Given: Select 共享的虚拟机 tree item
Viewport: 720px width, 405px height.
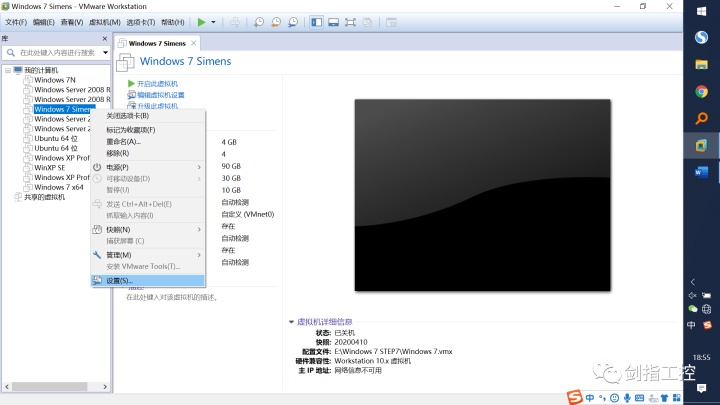Looking at the screenshot, I should [x=45, y=197].
